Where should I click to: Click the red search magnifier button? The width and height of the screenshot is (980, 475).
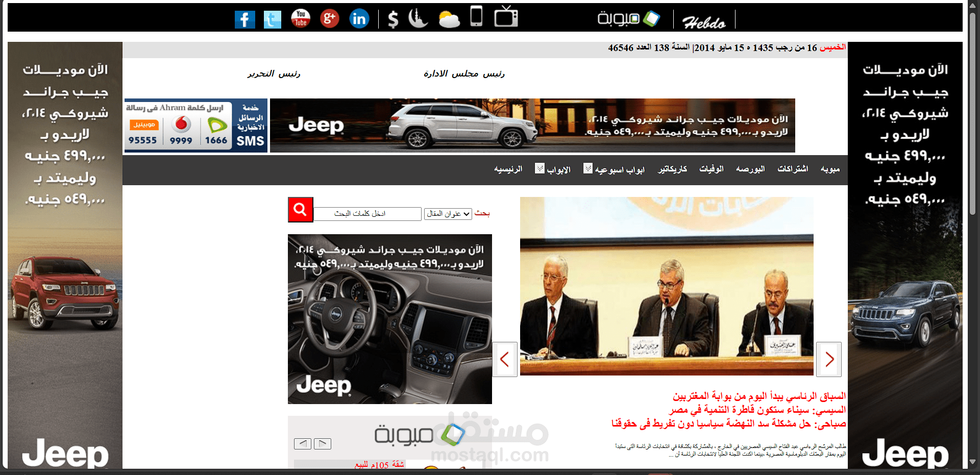[300, 209]
